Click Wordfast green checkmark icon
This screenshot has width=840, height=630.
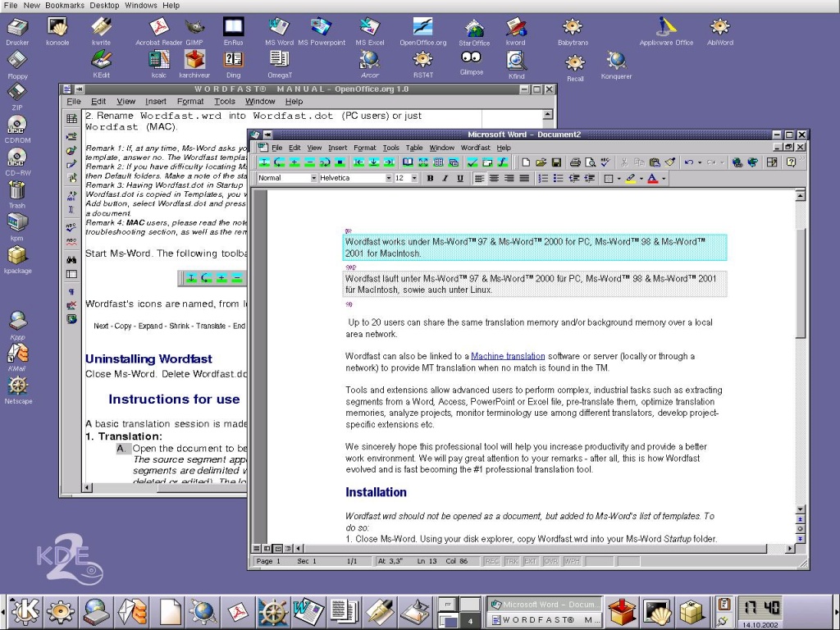472,162
